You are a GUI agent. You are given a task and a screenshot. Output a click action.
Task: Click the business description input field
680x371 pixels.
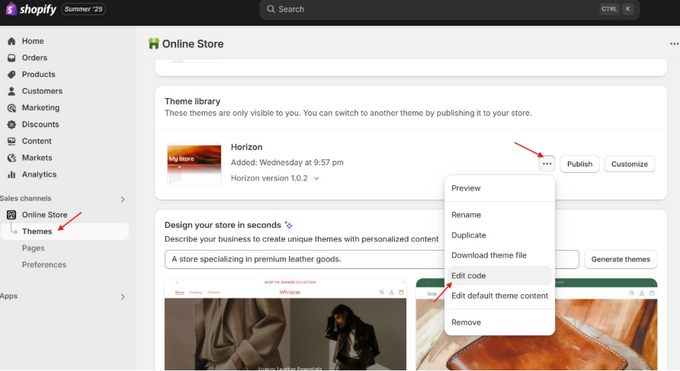(x=372, y=259)
